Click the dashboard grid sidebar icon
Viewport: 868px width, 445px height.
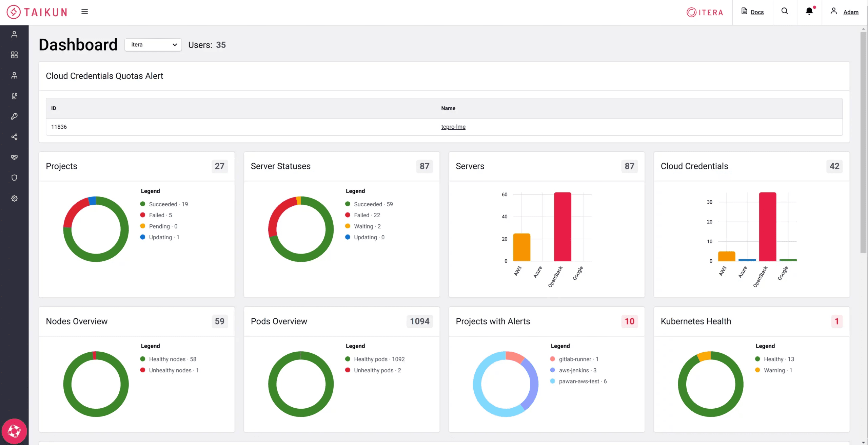point(14,55)
